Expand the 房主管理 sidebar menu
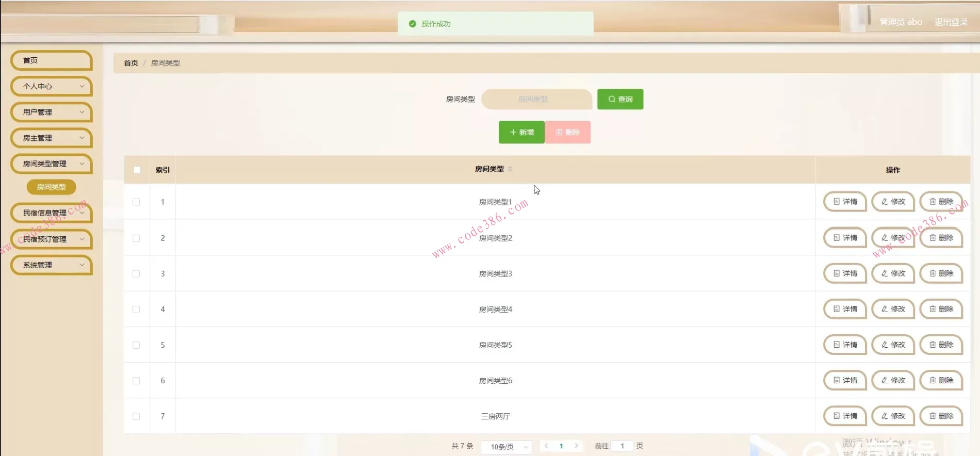The height and width of the screenshot is (456, 980). tap(51, 138)
